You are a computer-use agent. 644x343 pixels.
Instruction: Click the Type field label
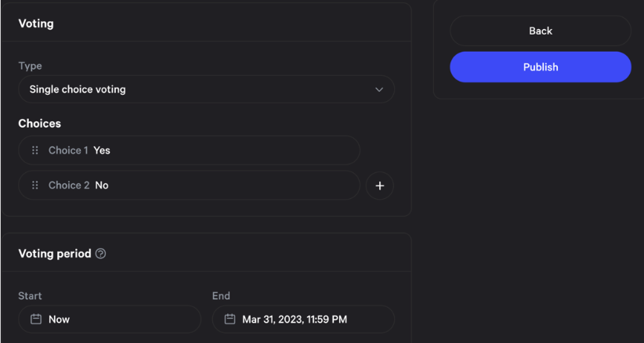click(x=30, y=67)
